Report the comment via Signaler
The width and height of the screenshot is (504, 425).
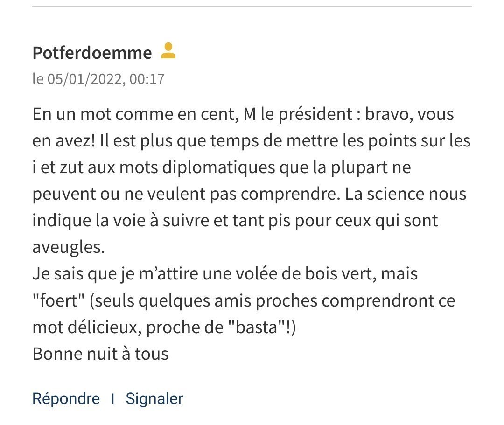pyautogui.click(x=154, y=399)
